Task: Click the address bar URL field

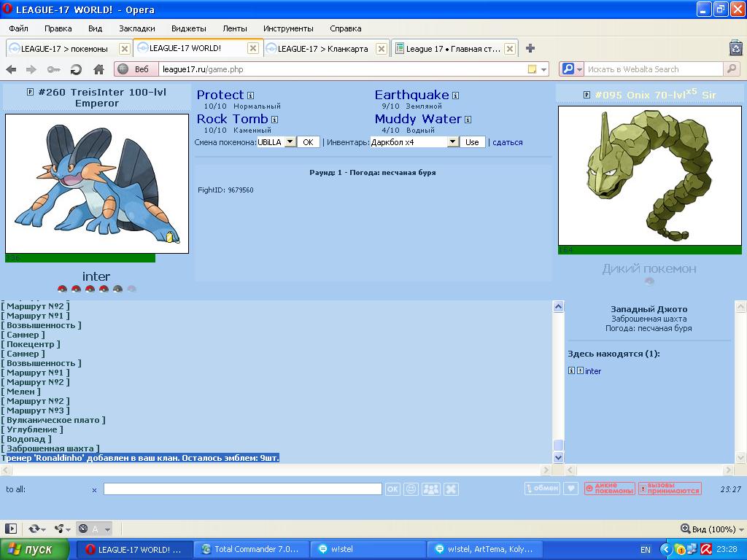Action: tap(343, 69)
